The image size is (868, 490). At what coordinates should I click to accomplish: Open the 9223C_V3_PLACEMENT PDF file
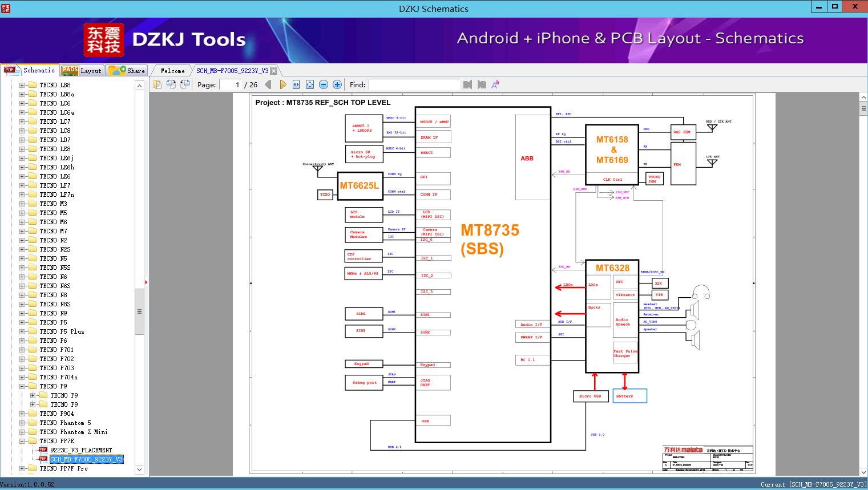point(80,450)
